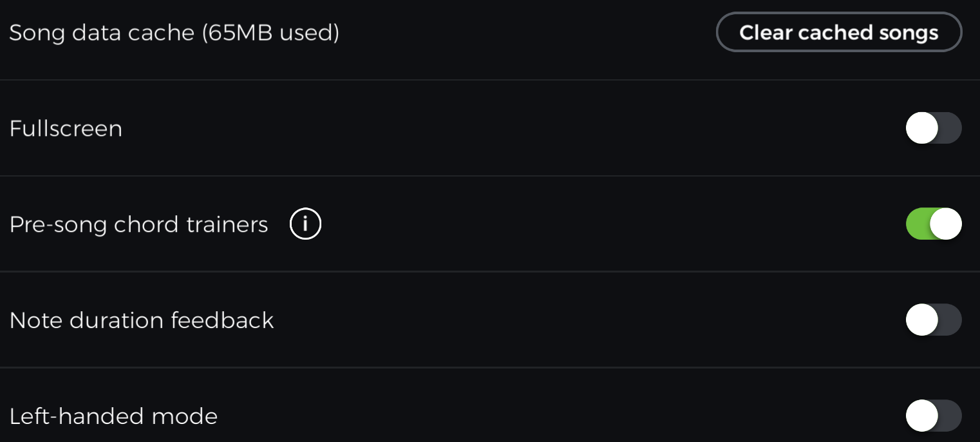Open the Pre-song chord trainers info icon

(305, 224)
